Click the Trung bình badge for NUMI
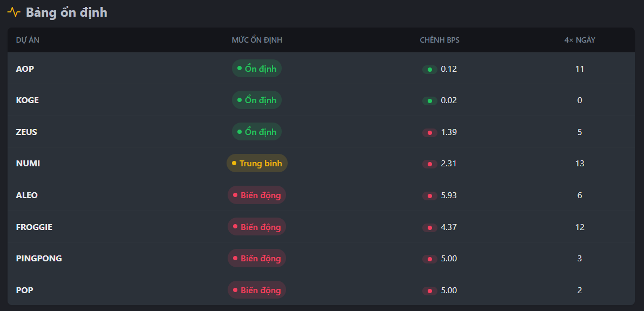This screenshot has height=311, width=644. [257, 163]
